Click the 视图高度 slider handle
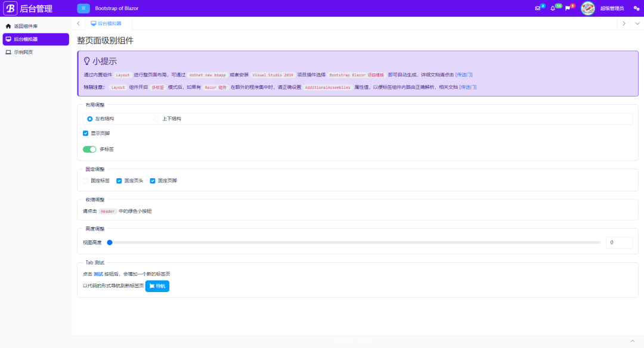The height and width of the screenshot is (348, 644). pyautogui.click(x=110, y=243)
